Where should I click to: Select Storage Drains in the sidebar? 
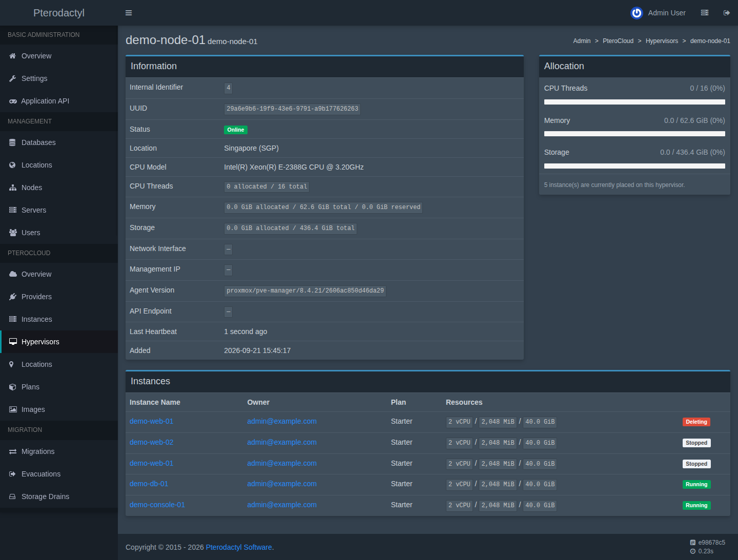(59, 496)
